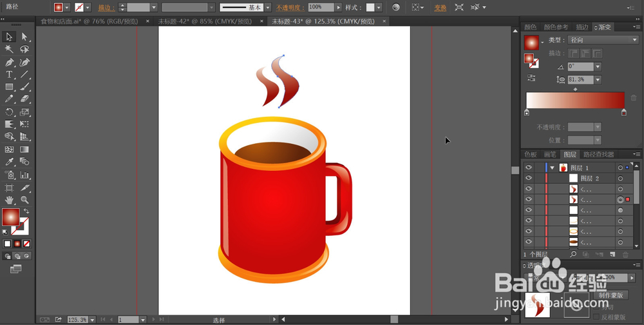644x325 pixels.
Task: Open the gradient panel flyout menu
Action: [x=637, y=27]
